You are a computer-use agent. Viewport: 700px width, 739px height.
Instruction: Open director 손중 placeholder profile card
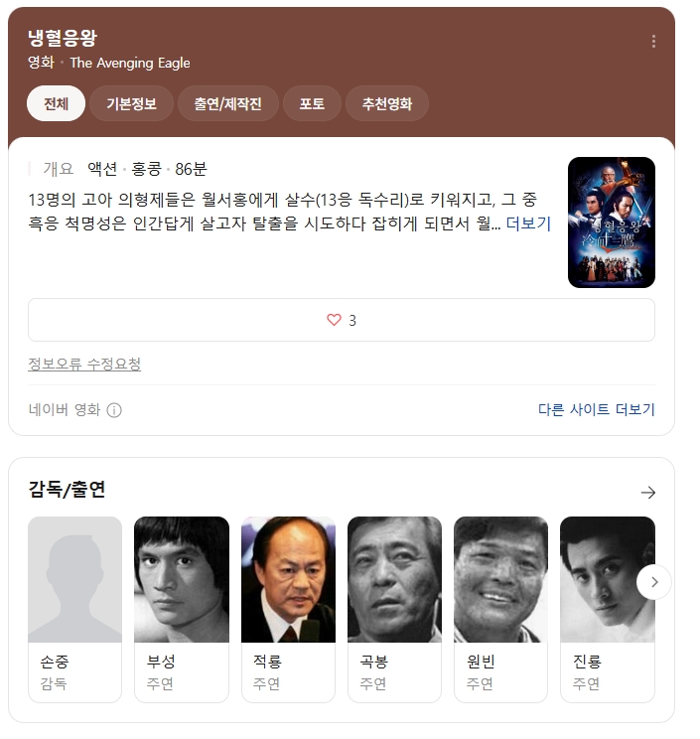click(74, 610)
